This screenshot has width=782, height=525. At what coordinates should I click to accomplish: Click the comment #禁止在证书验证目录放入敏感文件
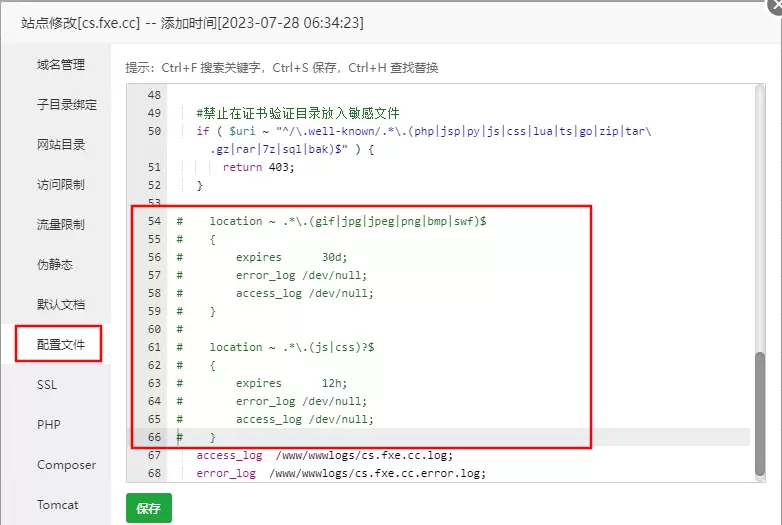coord(298,113)
